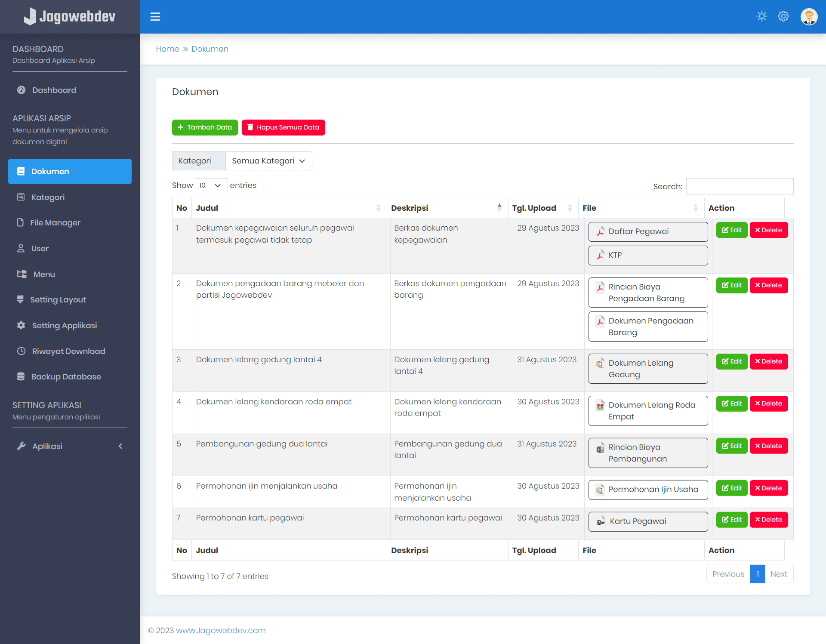Sort table by Judul column
826x644 pixels.
pyautogui.click(x=289, y=208)
